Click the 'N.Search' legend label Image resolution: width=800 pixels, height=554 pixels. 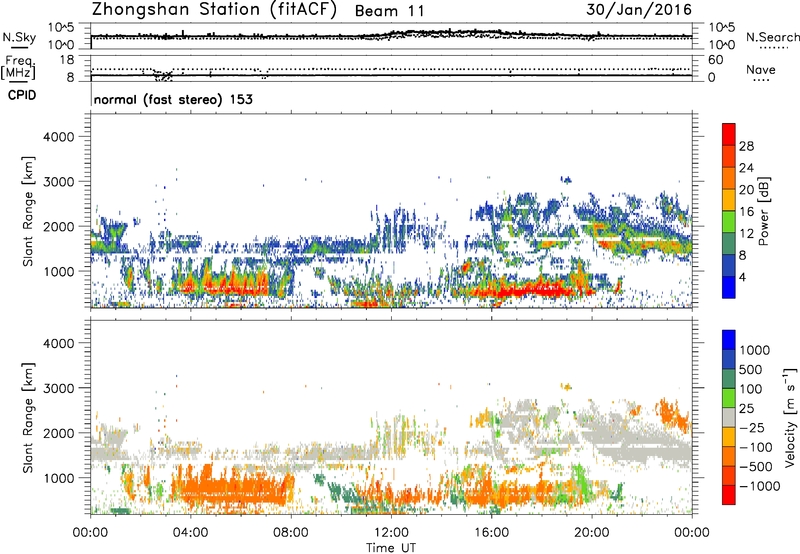pos(773,37)
